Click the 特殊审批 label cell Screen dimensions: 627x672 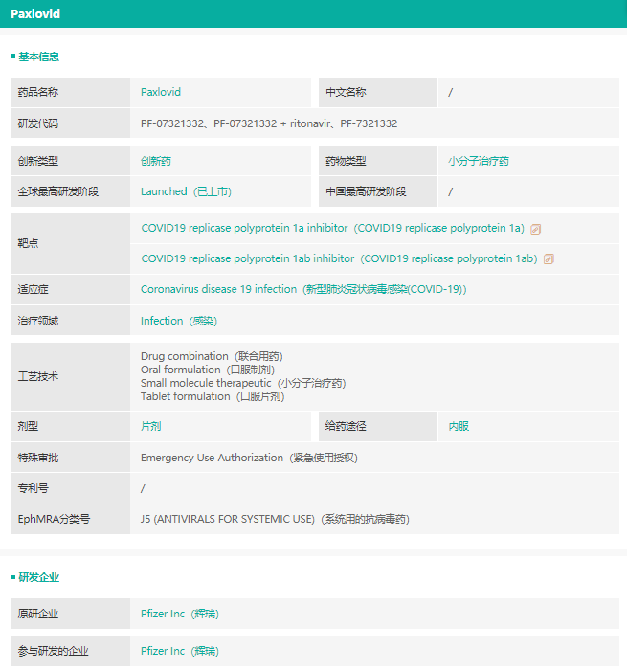pos(70,458)
